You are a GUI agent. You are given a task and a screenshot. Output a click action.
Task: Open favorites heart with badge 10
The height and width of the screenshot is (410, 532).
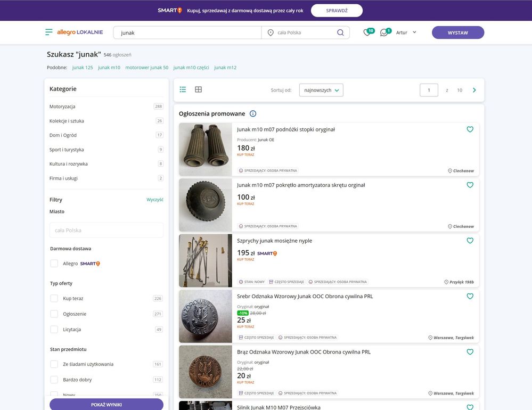pos(367,32)
